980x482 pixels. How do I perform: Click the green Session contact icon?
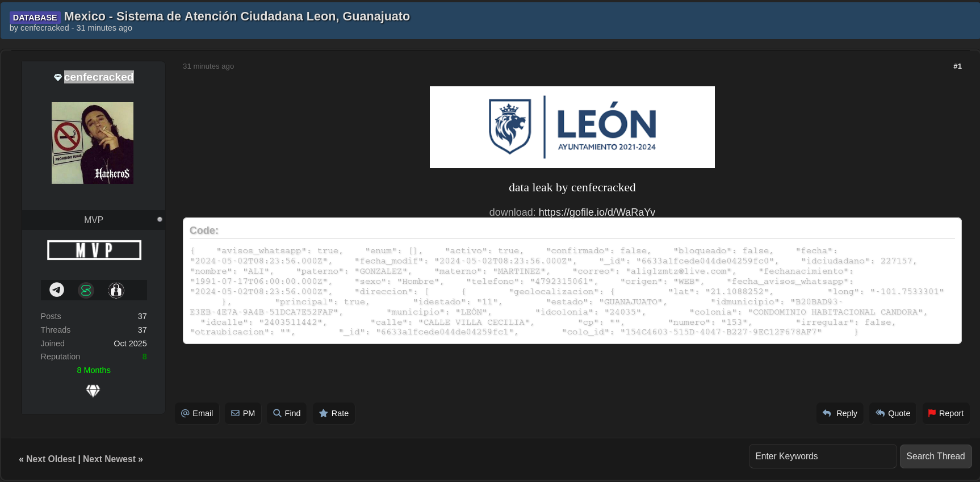[x=86, y=291]
